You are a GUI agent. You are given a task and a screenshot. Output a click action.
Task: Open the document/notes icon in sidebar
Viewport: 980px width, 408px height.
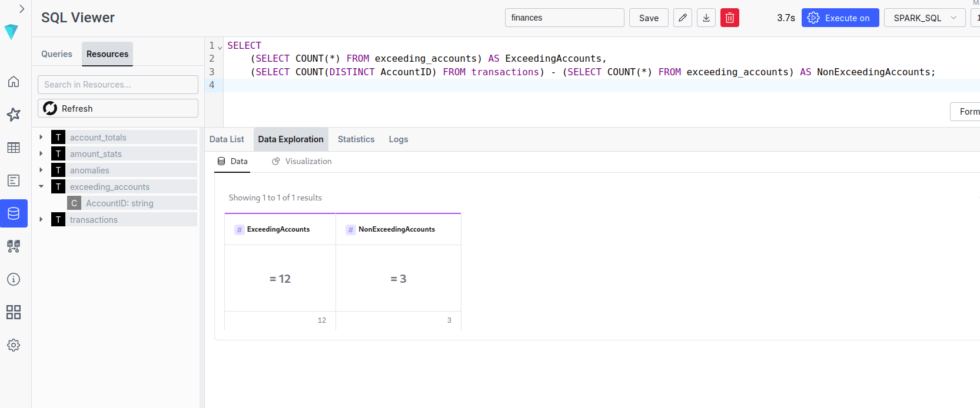pyautogui.click(x=14, y=180)
